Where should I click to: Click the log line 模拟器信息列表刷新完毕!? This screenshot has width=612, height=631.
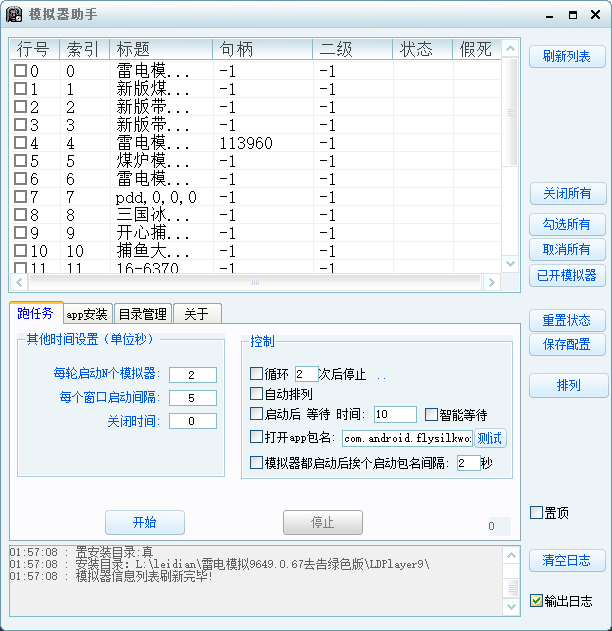point(111,576)
